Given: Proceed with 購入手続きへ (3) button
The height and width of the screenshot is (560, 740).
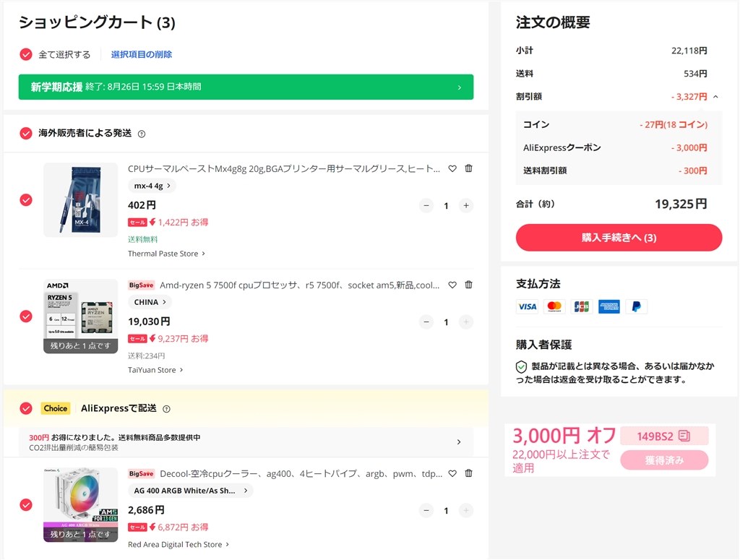Looking at the screenshot, I should pos(619,238).
